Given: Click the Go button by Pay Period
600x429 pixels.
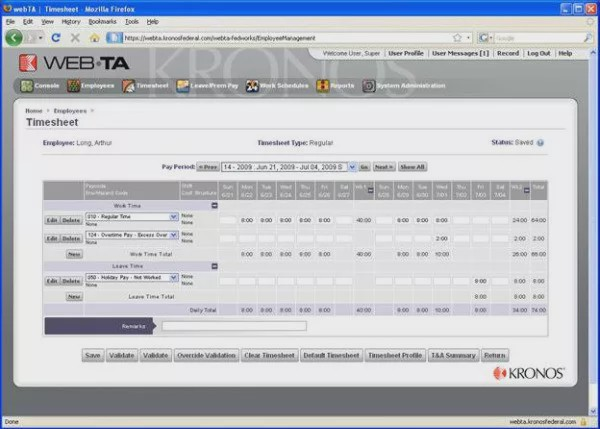Looking at the screenshot, I should pyautogui.click(x=364, y=167).
